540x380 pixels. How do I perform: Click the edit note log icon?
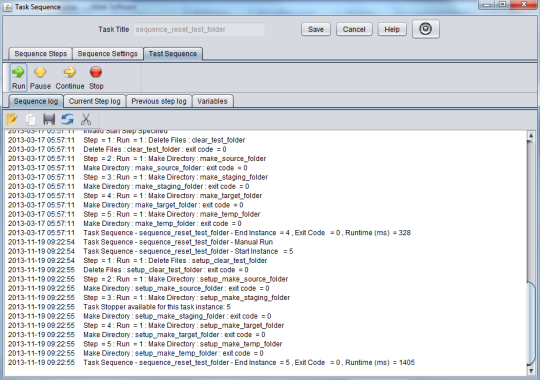coord(12,119)
